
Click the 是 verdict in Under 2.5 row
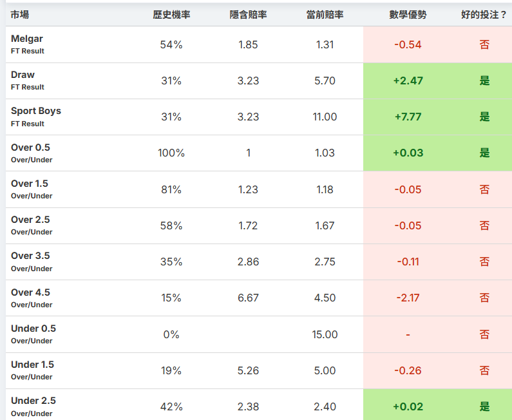pyautogui.click(x=484, y=406)
